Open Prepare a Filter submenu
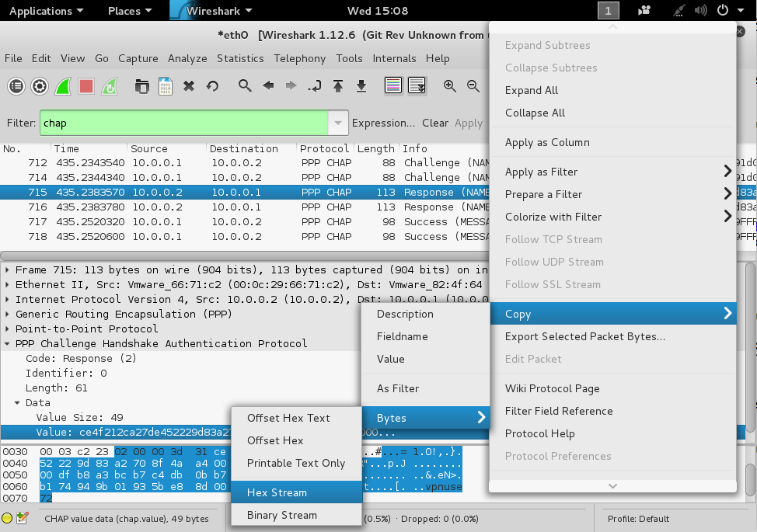This screenshot has width=757, height=532. tap(613, 194)
